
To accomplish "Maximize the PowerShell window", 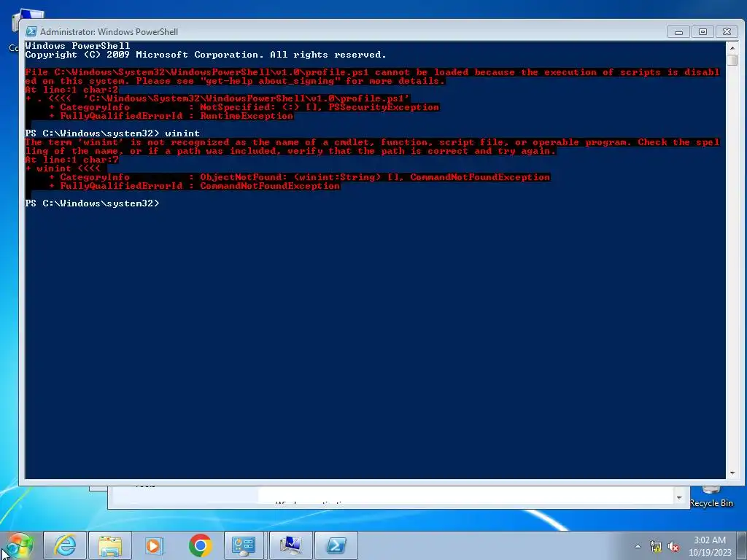I will tap(703, 32).
